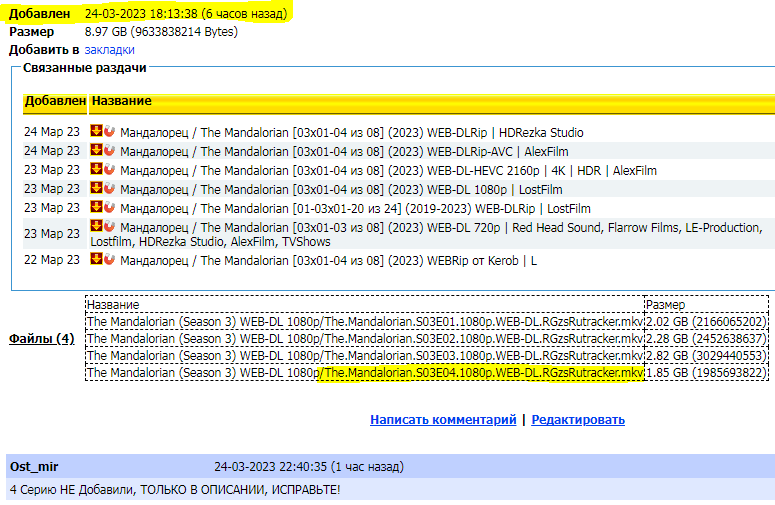Image resolution: width=775 pixels, height=505 pixels.
Task: Open Мандалорец 2019-2023 WEB-DLRip LostFilm title
Action: pos(355,209)
